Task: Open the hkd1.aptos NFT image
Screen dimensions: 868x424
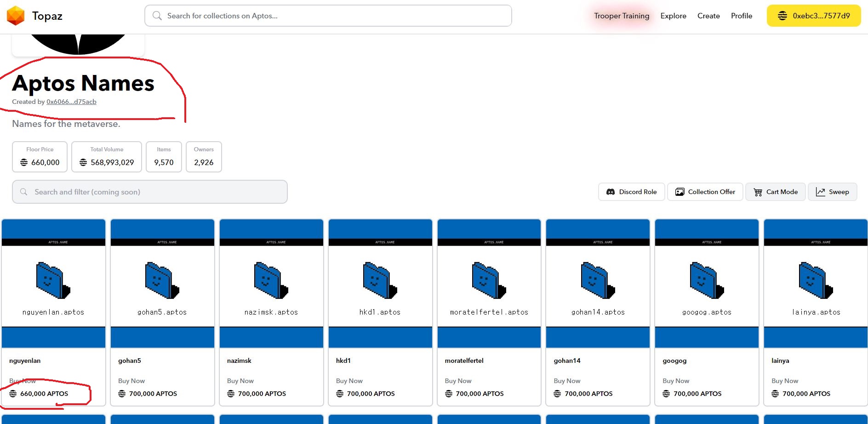Action: pos(381,284)
